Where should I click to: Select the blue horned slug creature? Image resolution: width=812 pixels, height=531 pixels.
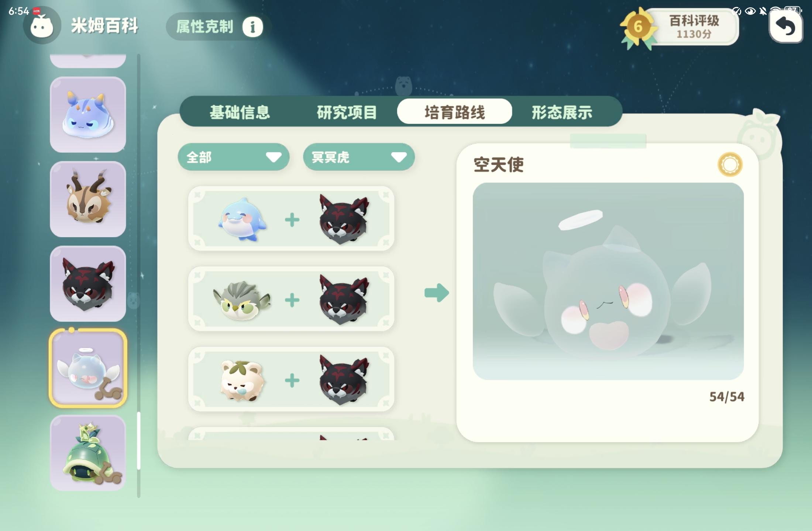click(x=88, y=115)
